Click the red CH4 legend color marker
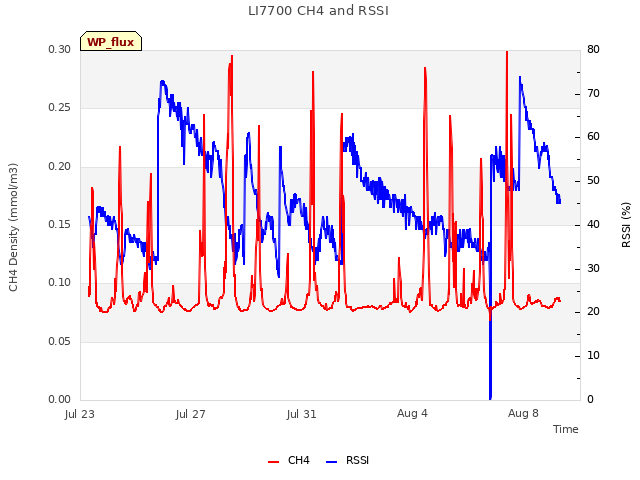Image resolution: width=640 pixels, height=480 pixels. click(273, 462)
